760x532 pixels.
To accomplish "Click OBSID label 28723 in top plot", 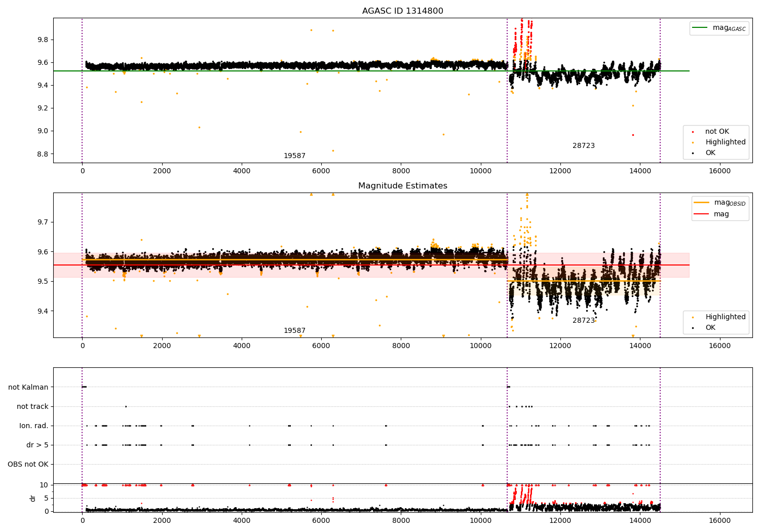I will point(584,146).
